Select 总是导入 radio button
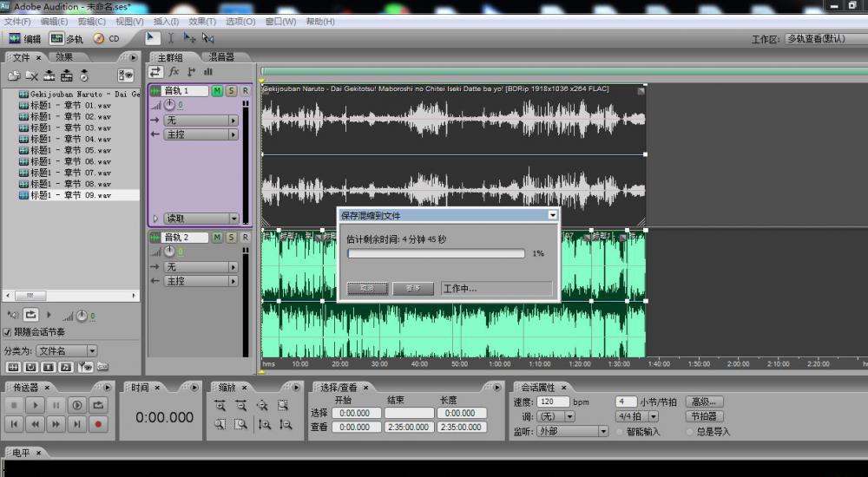 (x=690, y=432)
